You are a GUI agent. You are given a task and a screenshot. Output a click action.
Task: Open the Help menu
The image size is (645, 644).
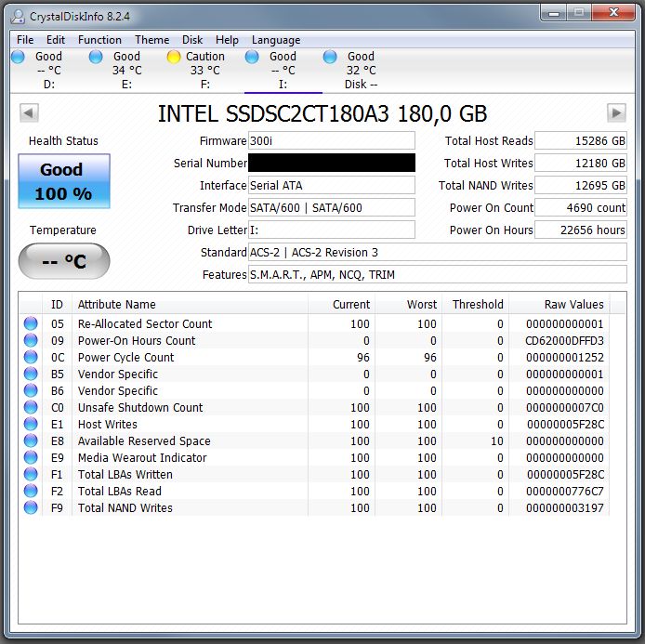tap(227, 39)
